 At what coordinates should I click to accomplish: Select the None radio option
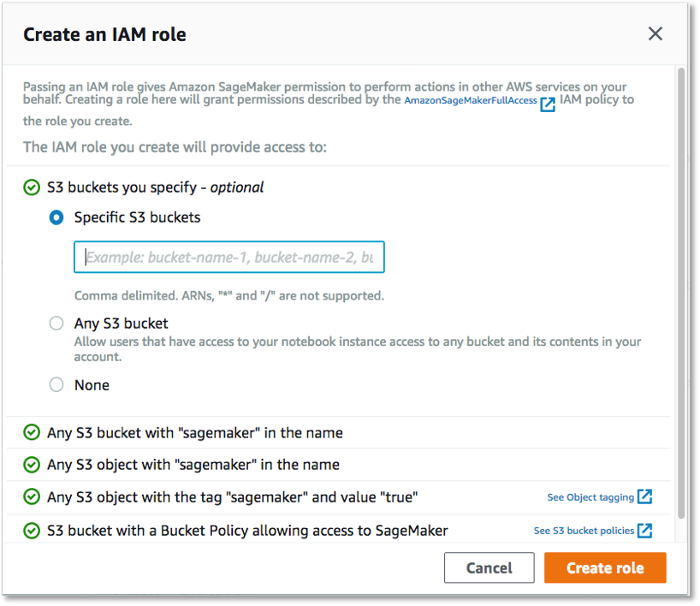coord(56,384)
